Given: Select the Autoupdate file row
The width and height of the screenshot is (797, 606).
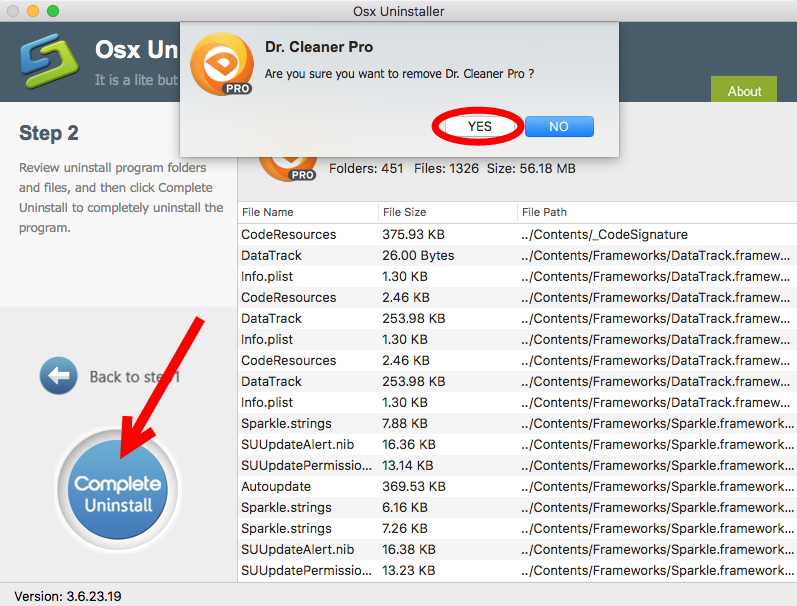Looking at the screenshot, I should point(517,487).
